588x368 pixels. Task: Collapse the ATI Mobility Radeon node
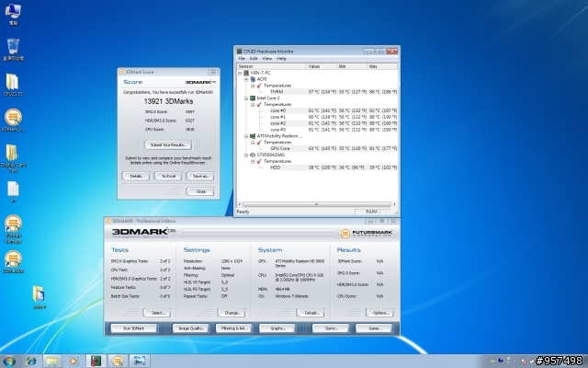pos(246,136)
